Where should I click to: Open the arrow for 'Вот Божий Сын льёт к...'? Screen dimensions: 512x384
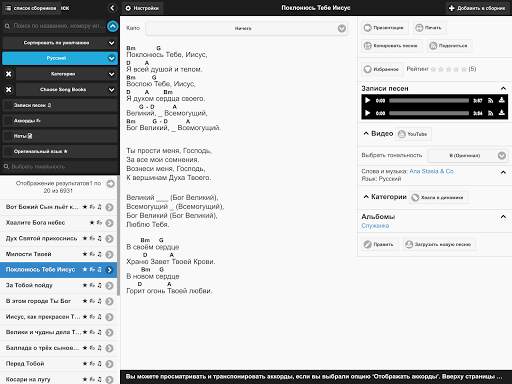[x=109, y=207]
